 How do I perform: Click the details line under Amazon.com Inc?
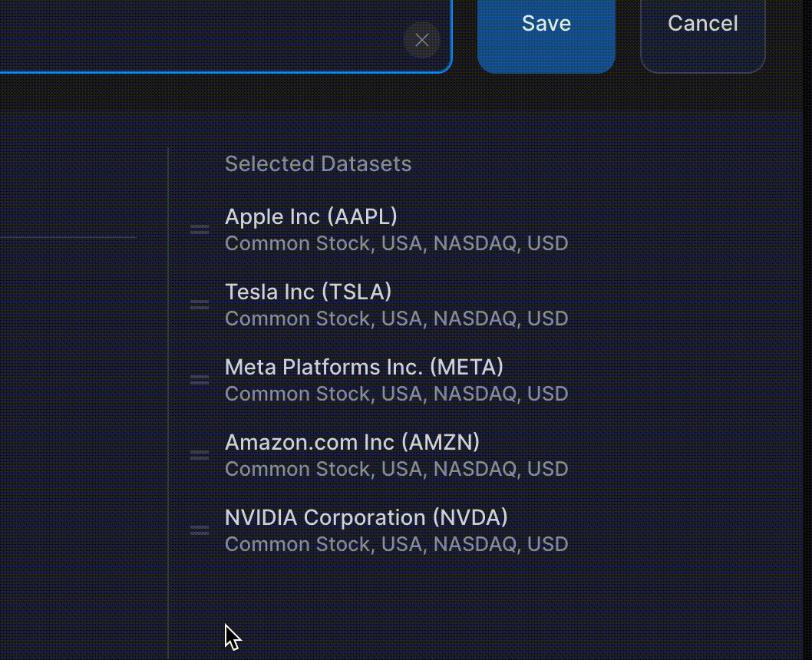coord(397,468)
